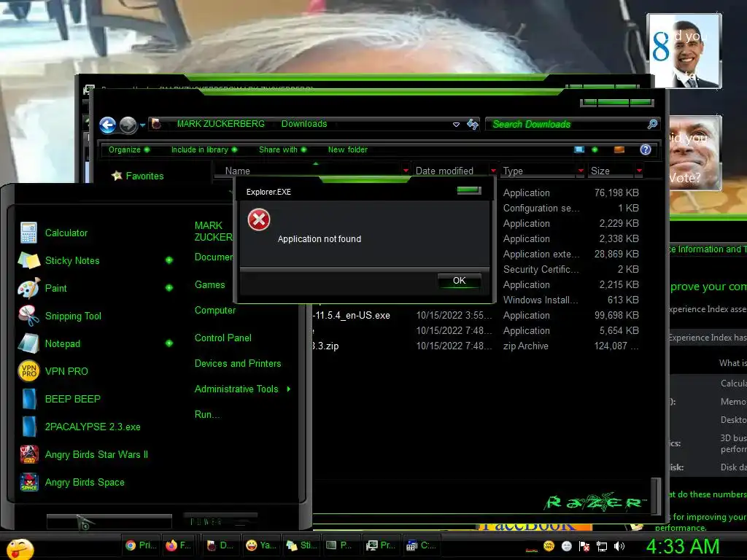This screenshot has height=560, width=747.
Task: Open Games from the Start menu
Action: [209, 284]
